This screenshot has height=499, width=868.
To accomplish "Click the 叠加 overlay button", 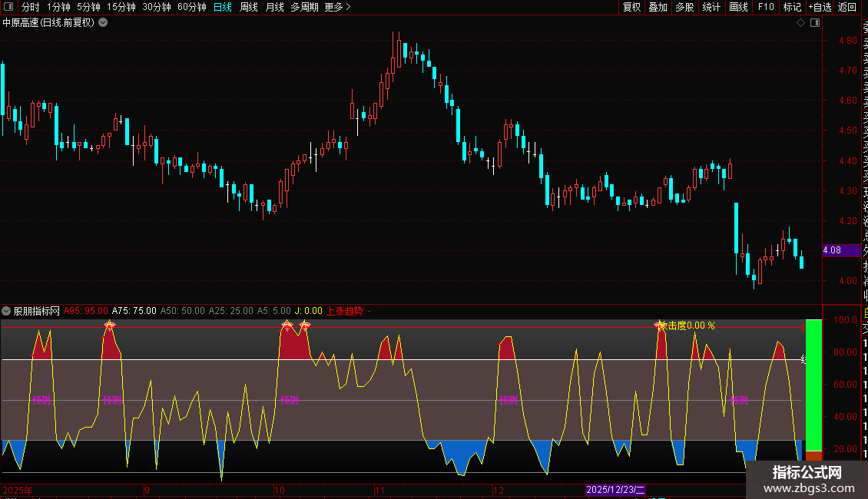I will tap(658, 7).
